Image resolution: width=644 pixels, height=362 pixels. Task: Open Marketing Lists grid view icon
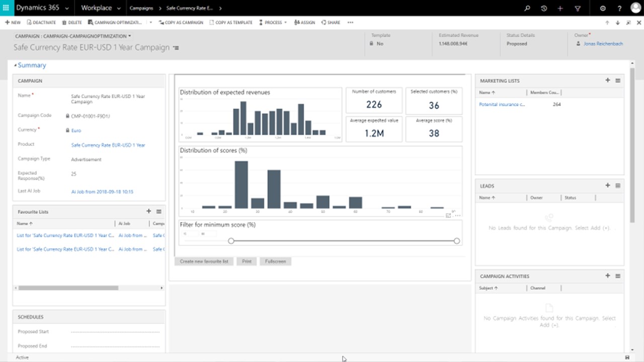[x=618, y=80]
